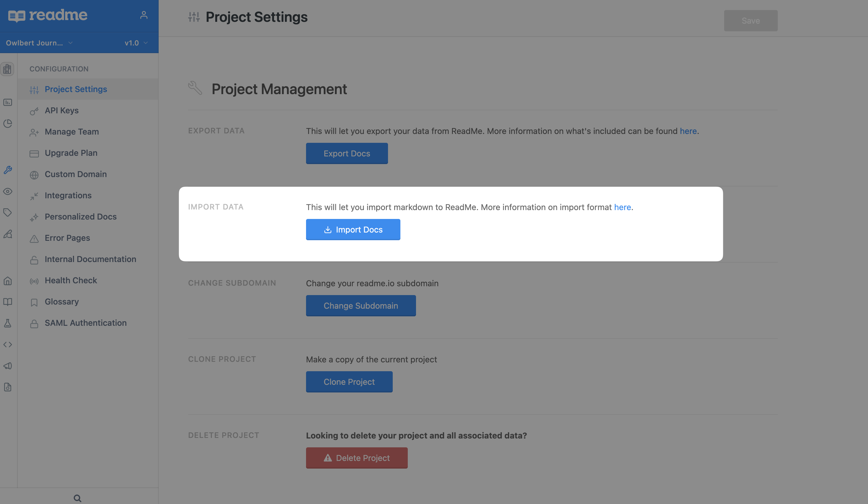This screenshot has height=504, width=868.
Task: Click the megaphone icon in left rail
Action: click(x=8, y=366)
